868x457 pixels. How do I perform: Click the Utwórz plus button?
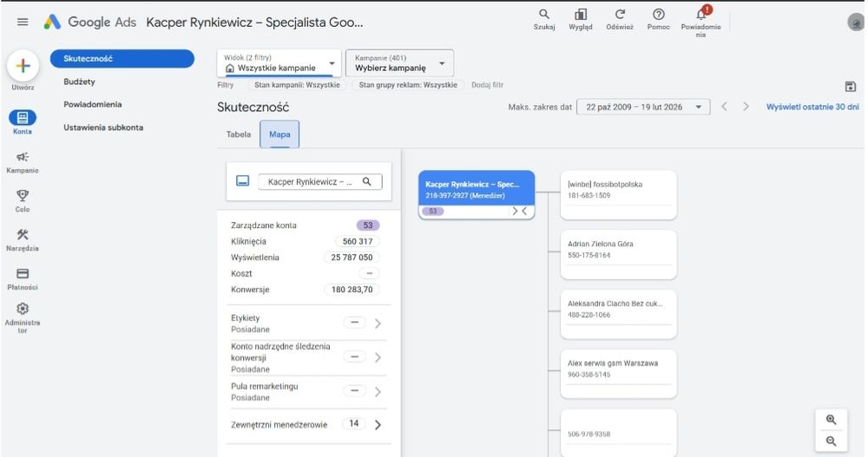coord(23,66)
